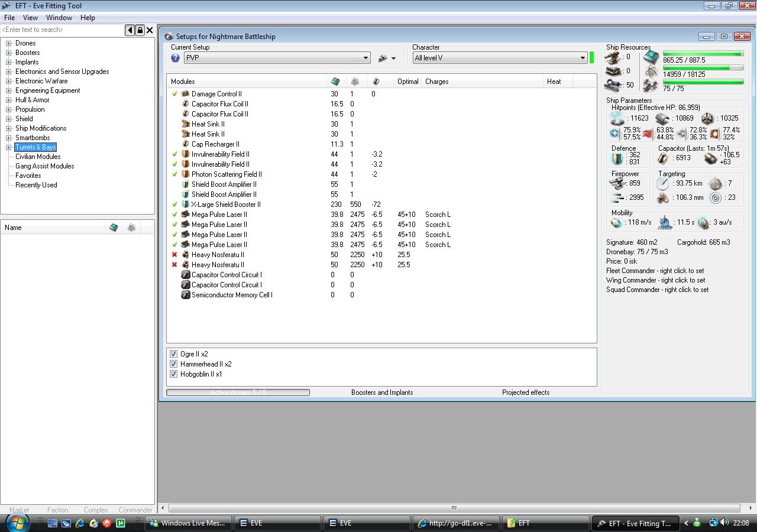
Task: Click the targeting range icon showing 93.75 km
Action: coord(662,183)
